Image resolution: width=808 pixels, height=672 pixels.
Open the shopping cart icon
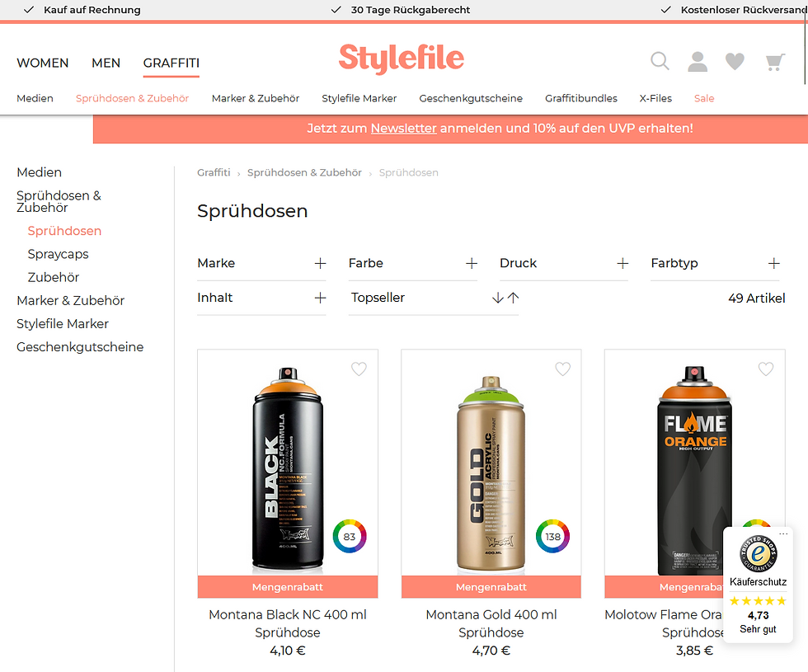(x=774, y=62)
